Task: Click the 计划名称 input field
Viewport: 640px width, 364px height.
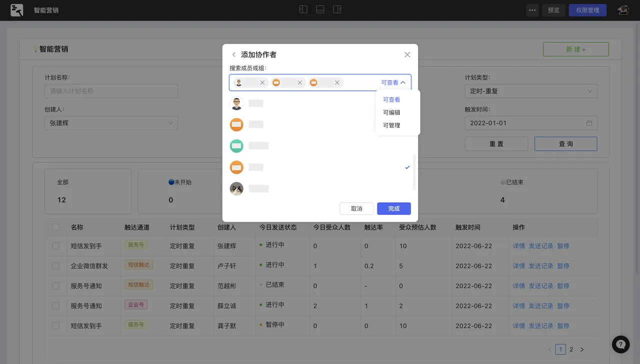Action: coord(111,91)
